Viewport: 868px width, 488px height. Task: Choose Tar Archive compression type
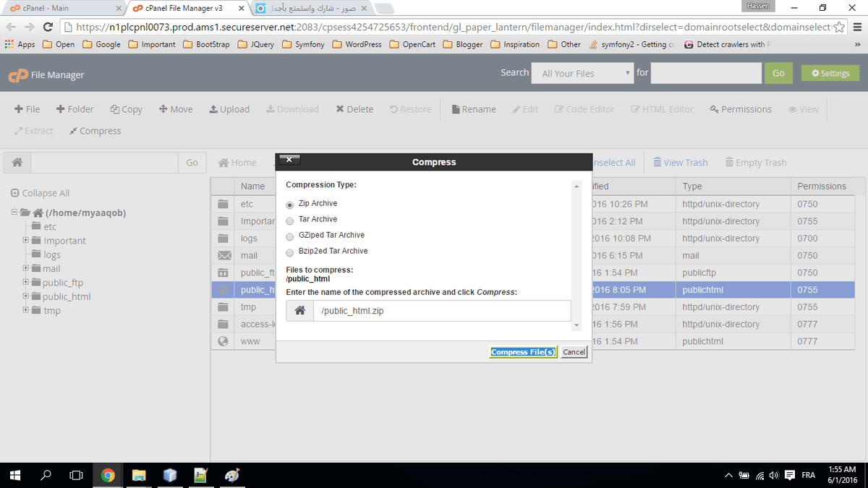coord(291,220)
